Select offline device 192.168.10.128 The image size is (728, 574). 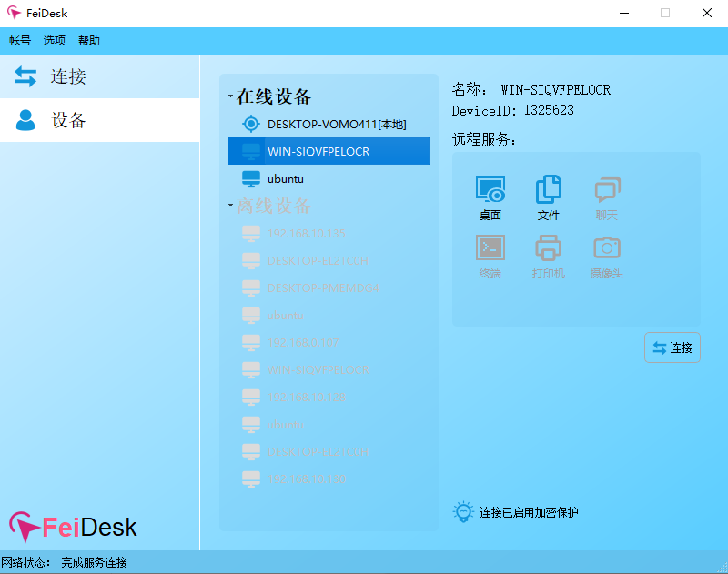(329, 398)
